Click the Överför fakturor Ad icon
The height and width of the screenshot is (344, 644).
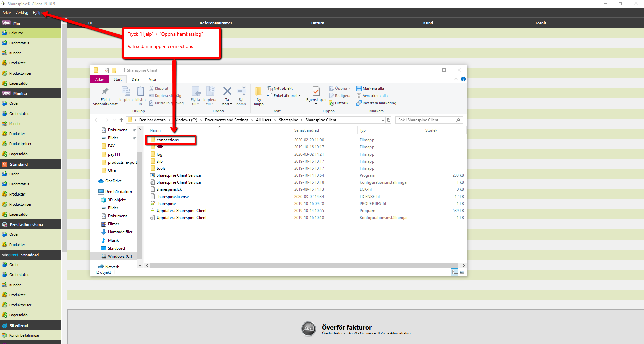point(308,329)
